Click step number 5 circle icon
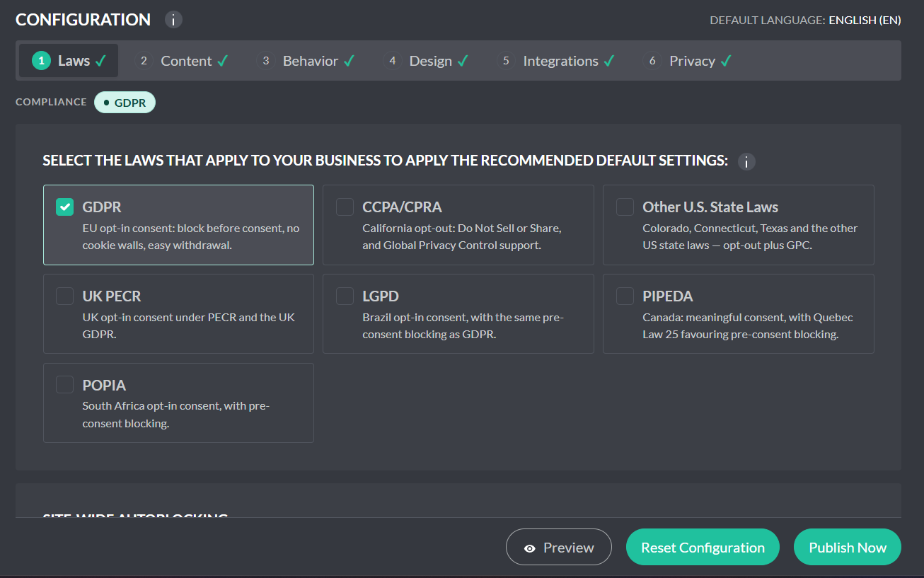 [506, 61]
